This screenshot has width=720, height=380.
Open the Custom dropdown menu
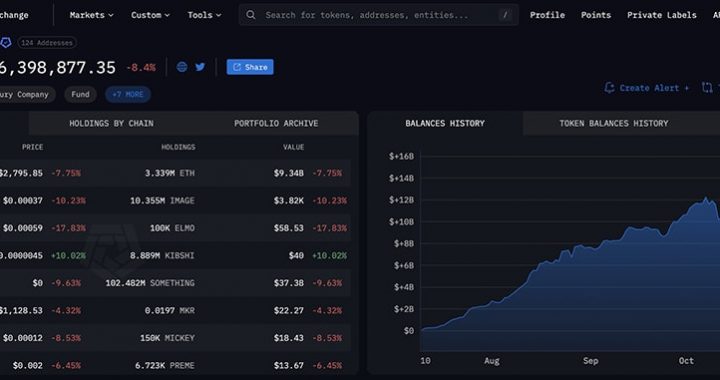(150, 15)
